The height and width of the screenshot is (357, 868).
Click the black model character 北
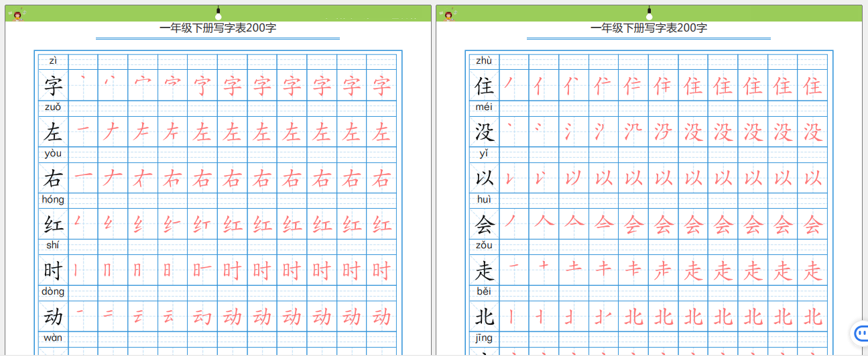[x=484, y=316]
